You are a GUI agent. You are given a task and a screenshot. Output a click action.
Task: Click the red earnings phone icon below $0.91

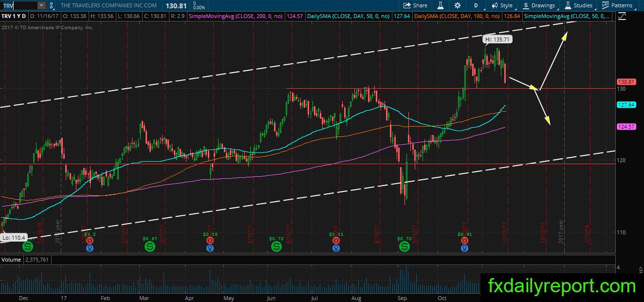pyautogui.click(x=464, y=241)
